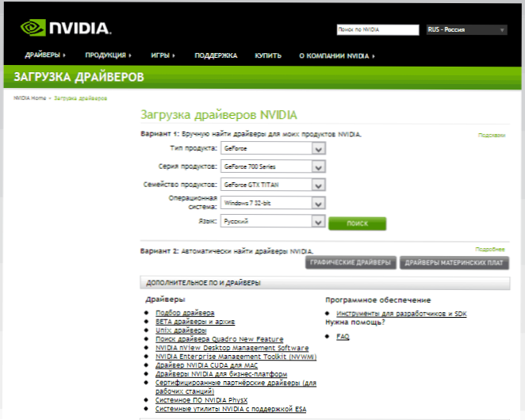This screenshot has height=420, width=525.
Task: Click the Нужна помощь? heading
Action: click(x=355, y=323)
